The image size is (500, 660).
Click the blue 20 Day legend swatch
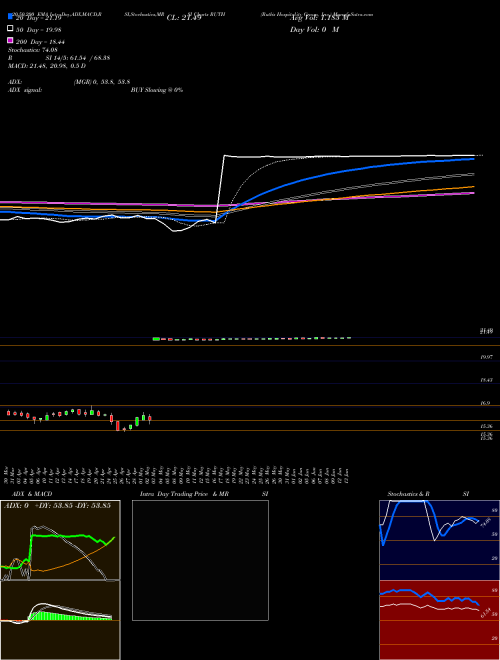point(11,16)
